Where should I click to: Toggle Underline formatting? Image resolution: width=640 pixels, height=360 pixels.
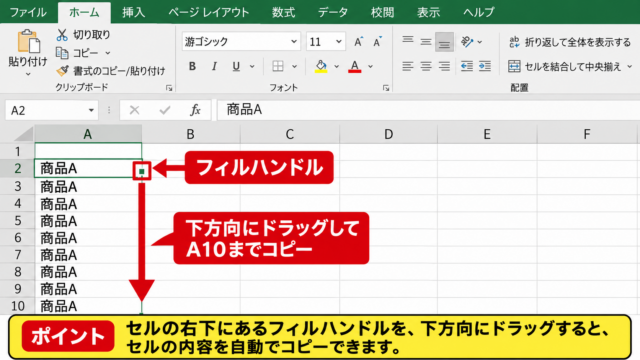[236, 66]
